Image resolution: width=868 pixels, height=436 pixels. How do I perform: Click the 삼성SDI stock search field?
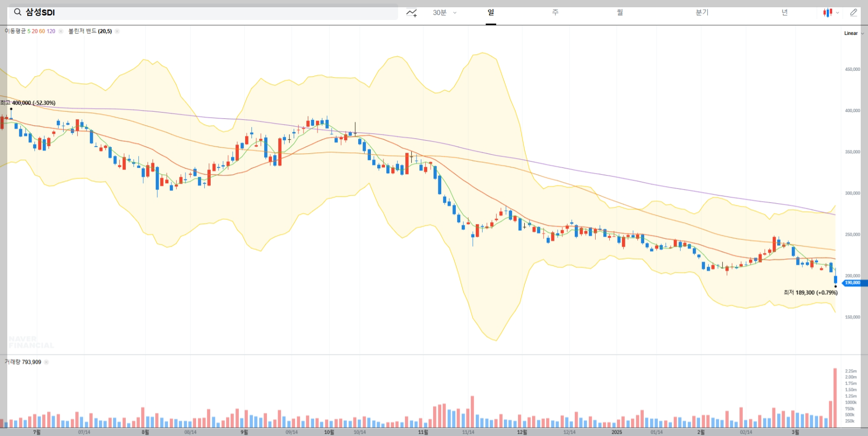203,12
